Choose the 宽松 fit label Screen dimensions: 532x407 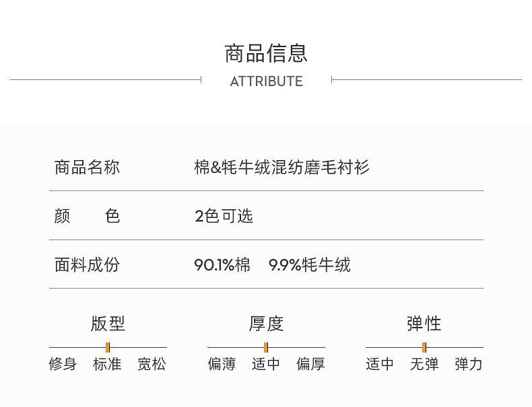coord(152,365)
